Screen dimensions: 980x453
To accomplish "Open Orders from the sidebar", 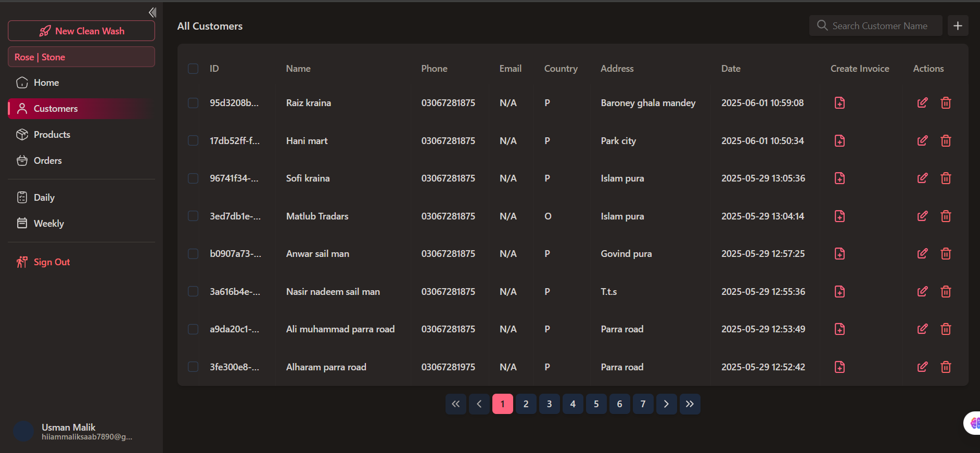I will point(81,161).
